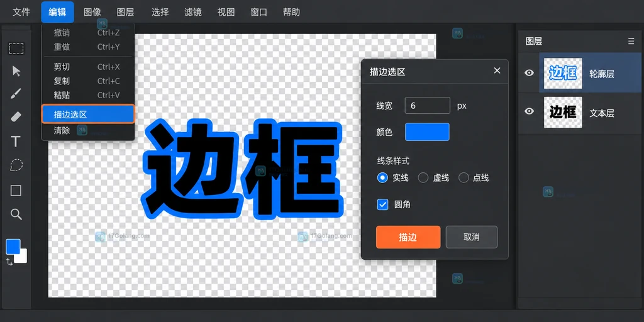
Task: Open the 选择 menu
Action: pos(160,12)
